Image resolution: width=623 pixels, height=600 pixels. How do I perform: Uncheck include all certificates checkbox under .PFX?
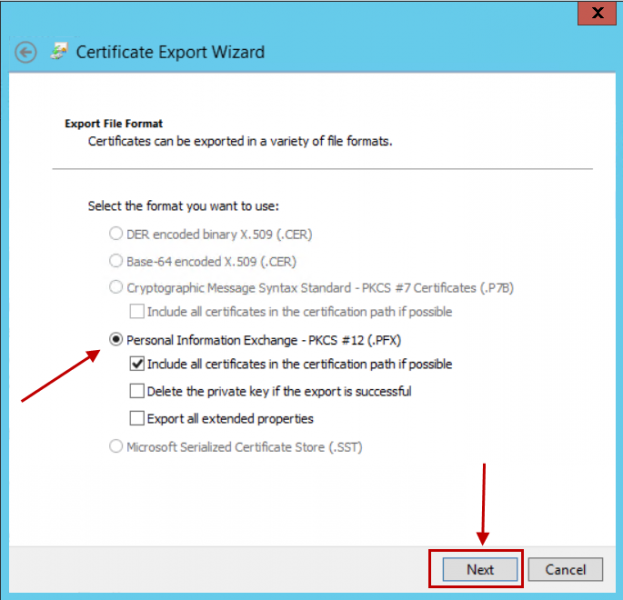pos(137,365)
